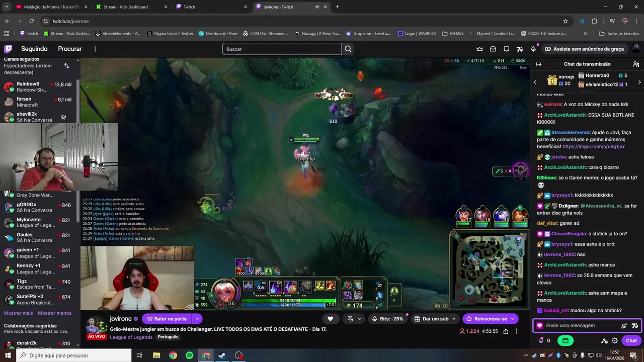
Task: Switch to second Twitch tab
Action: 211,7
